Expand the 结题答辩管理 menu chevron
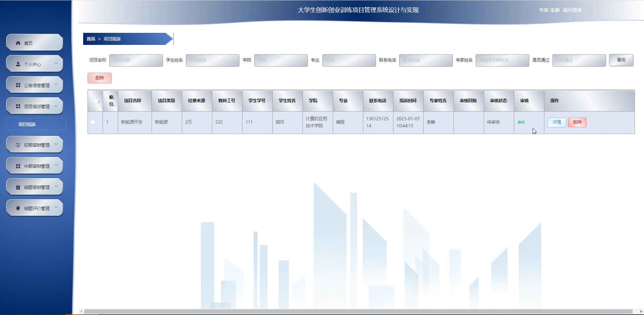Screen dimensions: 644x315 coord(56,186)
